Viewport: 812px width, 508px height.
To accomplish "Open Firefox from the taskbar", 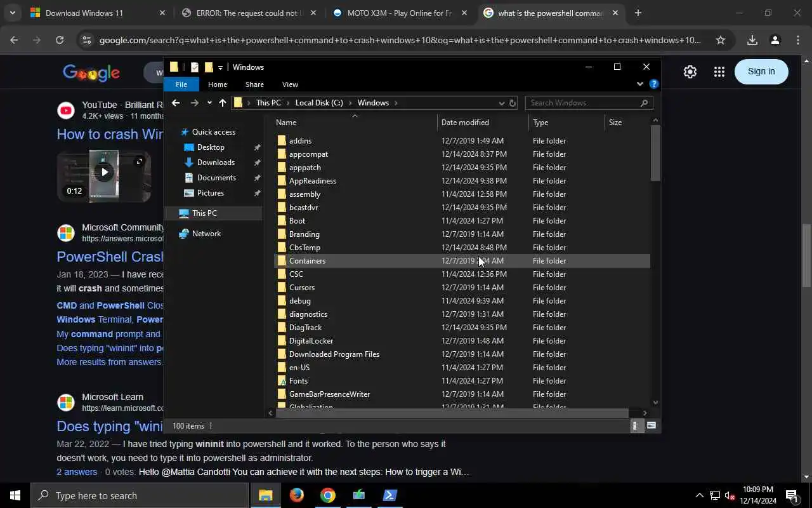I will [x=297, y=495].
